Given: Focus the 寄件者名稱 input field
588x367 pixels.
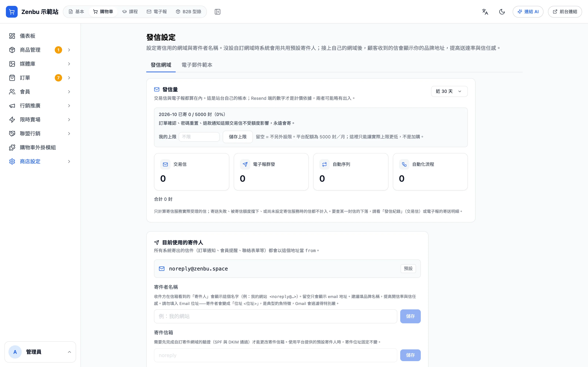Looking at the screenshot, I should [x=276, y=316].
